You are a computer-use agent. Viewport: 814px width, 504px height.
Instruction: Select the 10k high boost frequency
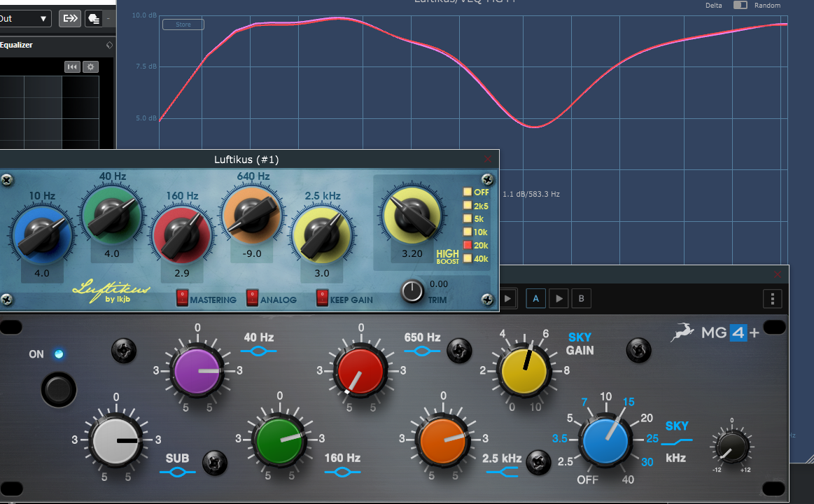pyautogui.click(x=468, y=232)
